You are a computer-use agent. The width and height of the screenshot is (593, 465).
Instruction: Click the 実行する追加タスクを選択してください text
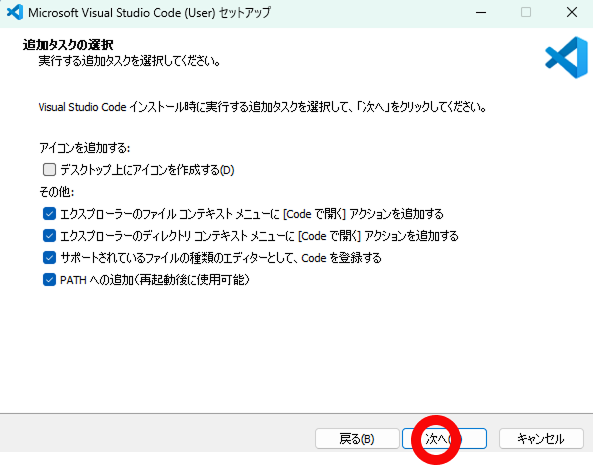coord(130,61)
